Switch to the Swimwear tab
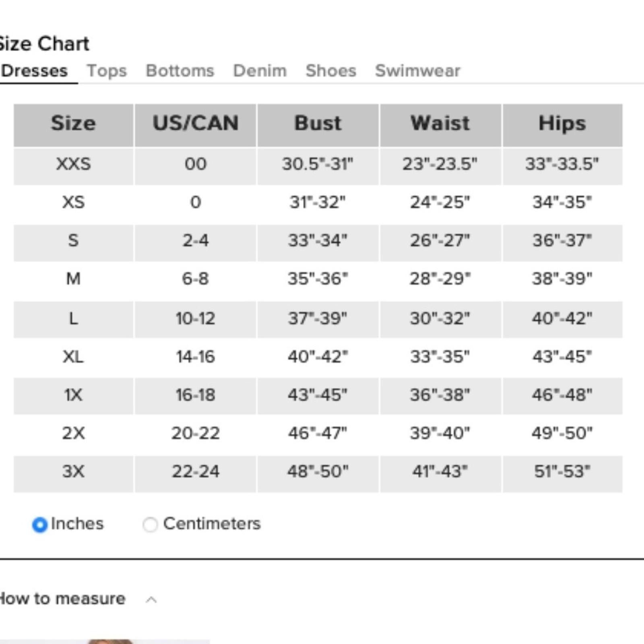644x644 pixels. coord(418,71)
